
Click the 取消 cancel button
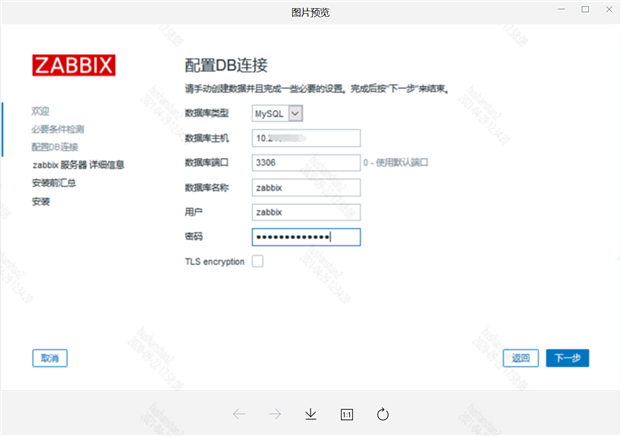pos(50,358)
